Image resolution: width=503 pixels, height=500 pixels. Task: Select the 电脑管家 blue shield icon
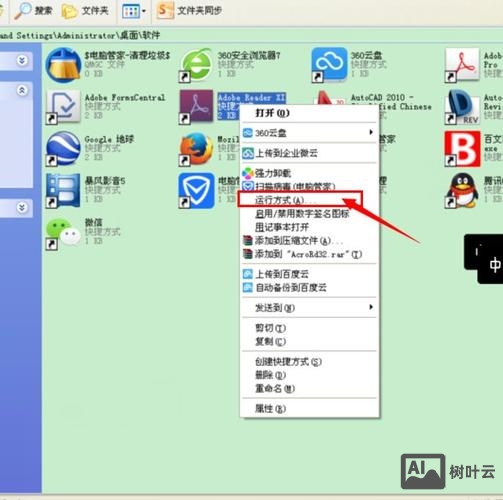tap(197, 191)
